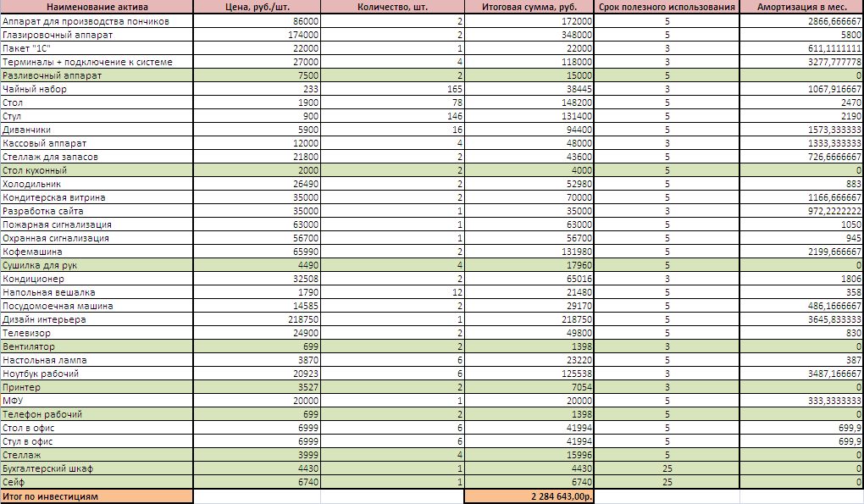Click the 'Глазировочный аппарат' cell
Image resolution: width=864 pixels, height=504 pixels.
pos(97,35)
